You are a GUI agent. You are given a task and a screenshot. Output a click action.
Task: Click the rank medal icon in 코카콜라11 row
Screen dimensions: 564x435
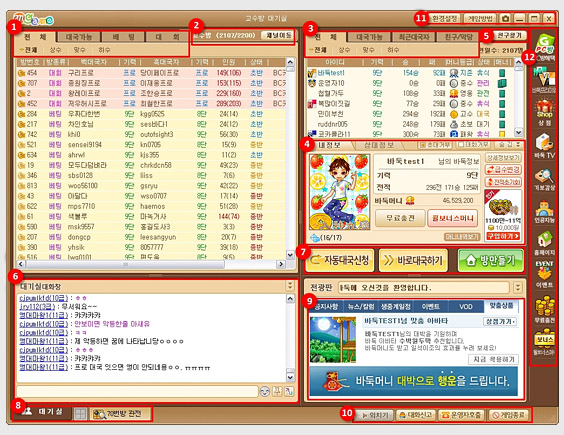point(454,134)
